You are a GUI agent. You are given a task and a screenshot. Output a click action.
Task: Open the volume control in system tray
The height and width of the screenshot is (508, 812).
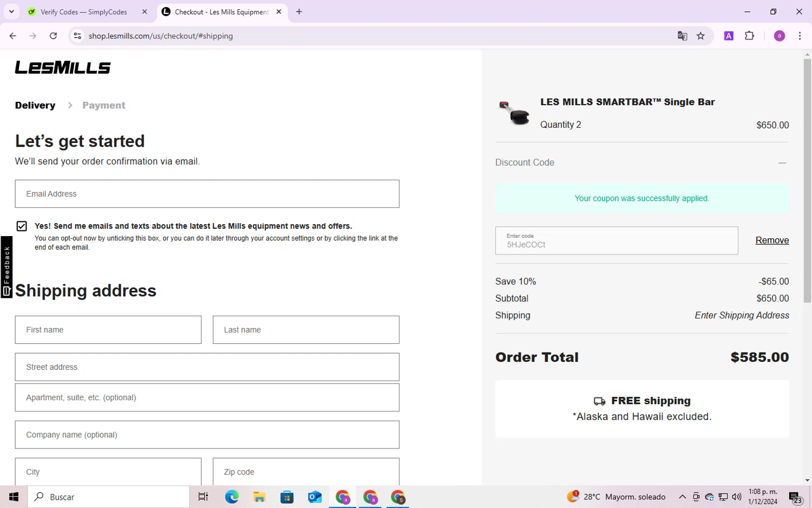[736, 497]
